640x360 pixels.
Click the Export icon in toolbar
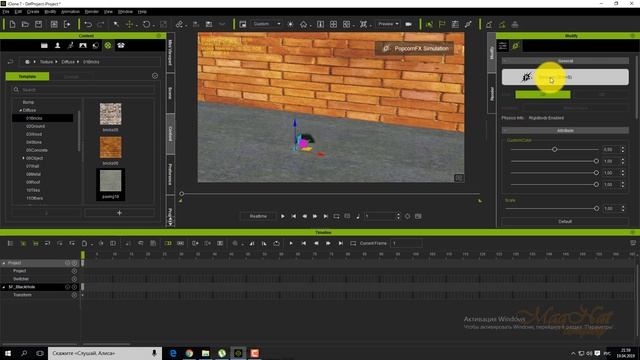pos(67,24)
